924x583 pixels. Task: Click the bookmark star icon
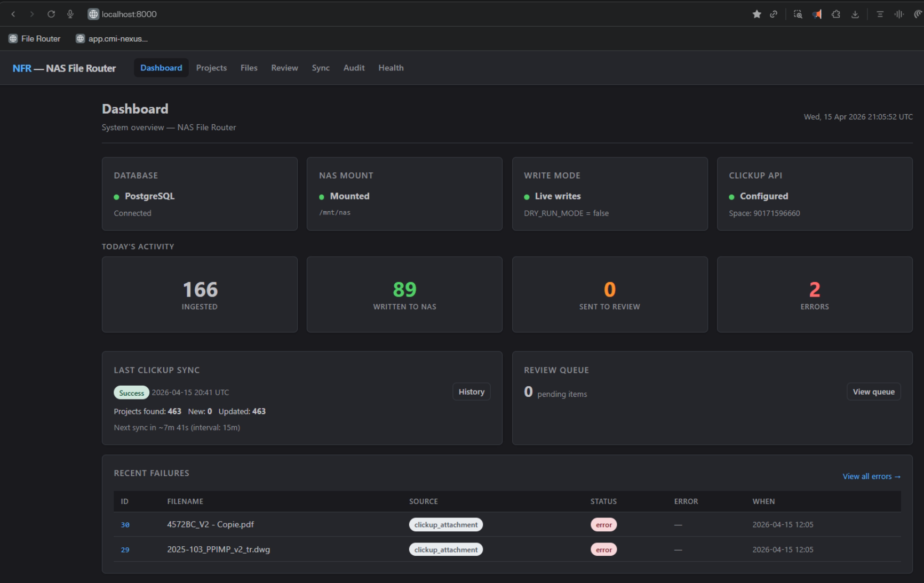coord(756,14)
